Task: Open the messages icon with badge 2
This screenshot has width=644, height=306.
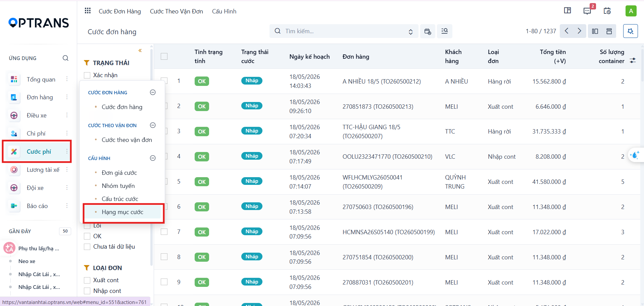Action: coord(588,11)
